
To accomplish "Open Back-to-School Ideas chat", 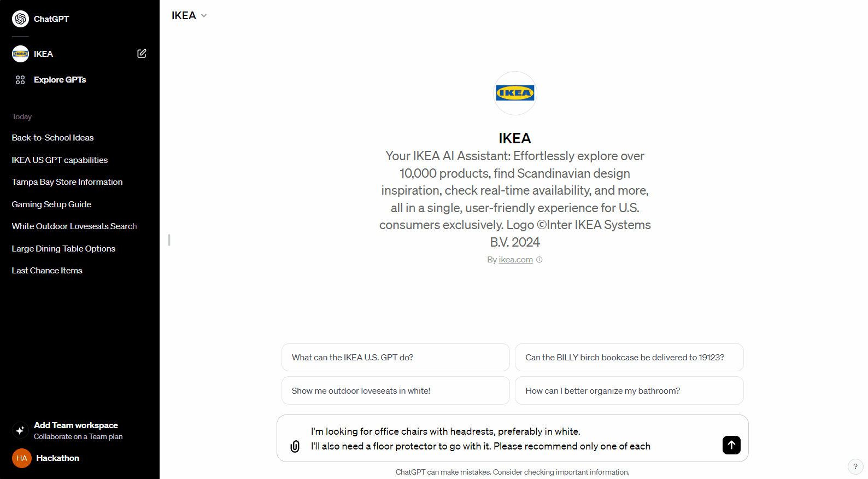I will (x=52, y=138).
